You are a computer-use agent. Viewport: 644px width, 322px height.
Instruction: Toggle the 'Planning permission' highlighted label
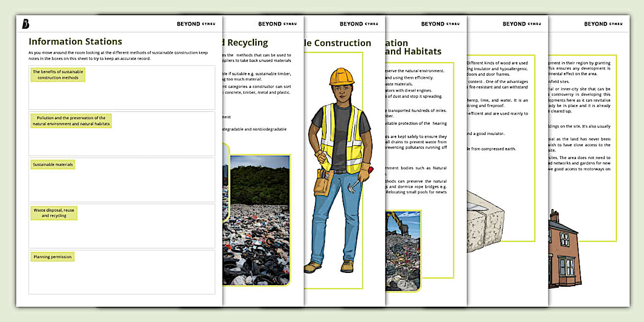[x=54, y=257]
